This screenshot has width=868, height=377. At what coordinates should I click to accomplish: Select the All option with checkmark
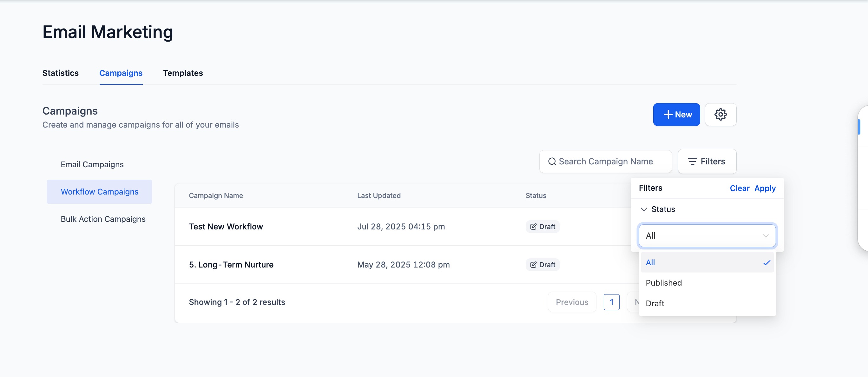pos(707,262)
